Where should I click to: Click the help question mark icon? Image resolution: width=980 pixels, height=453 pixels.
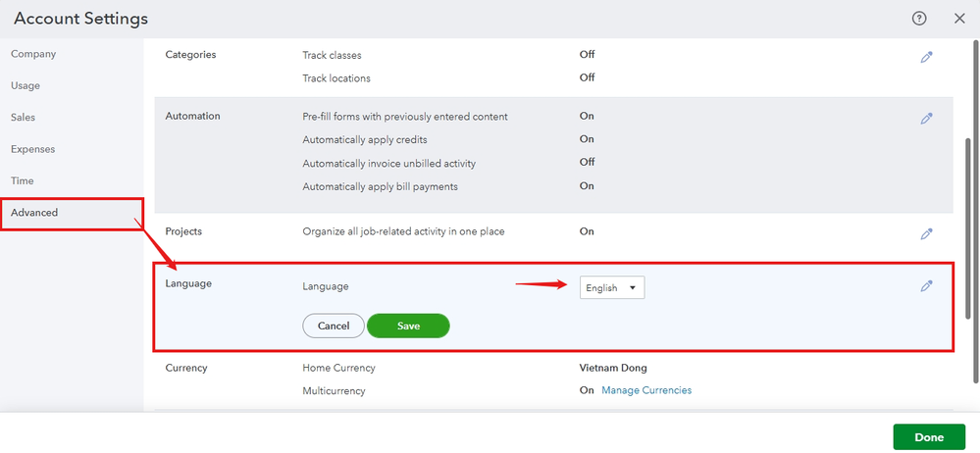click(919, 19)
